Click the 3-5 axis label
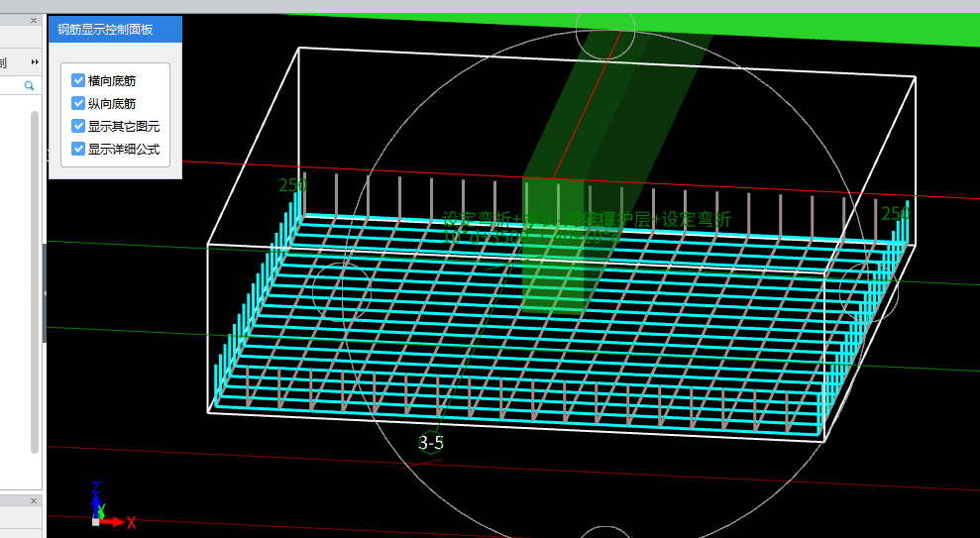 click(x=431, y=443)
